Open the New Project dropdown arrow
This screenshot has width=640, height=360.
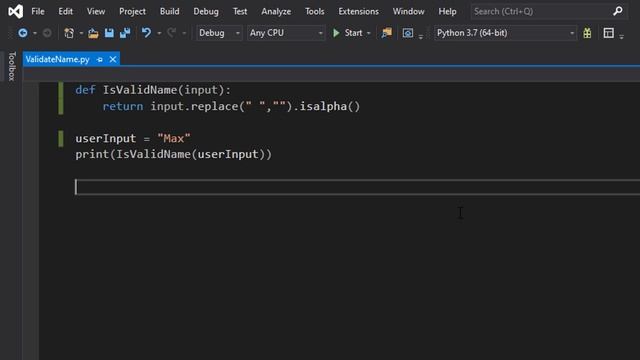click(81, 33)
